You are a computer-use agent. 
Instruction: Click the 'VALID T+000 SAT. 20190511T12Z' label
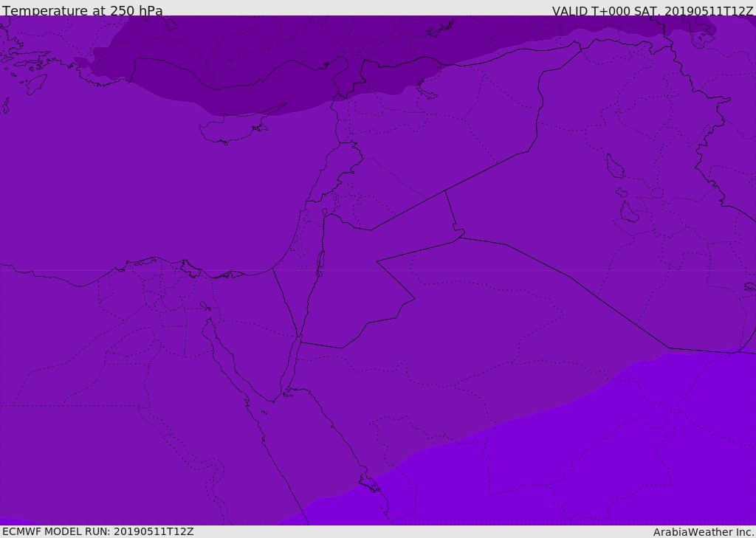tap(653, 11)
